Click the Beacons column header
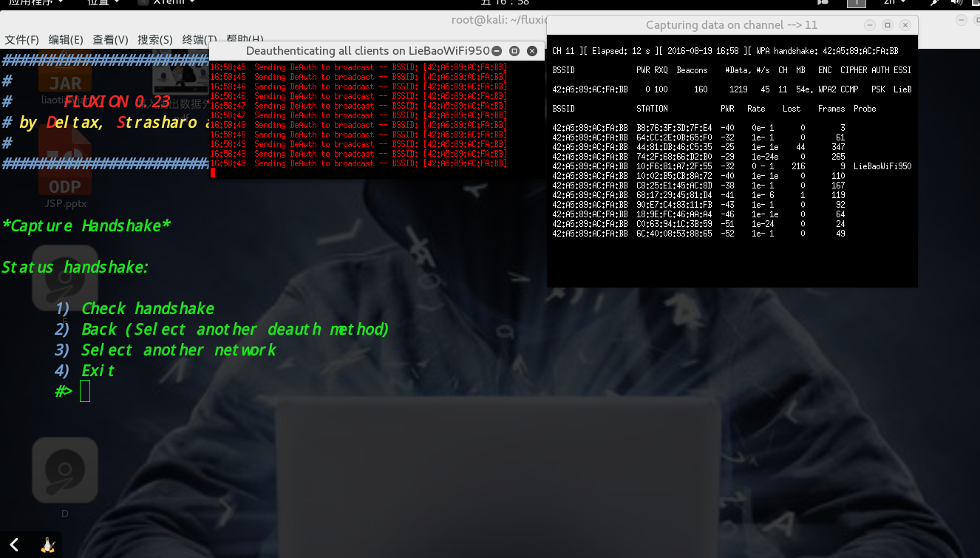980x558 pixels. coord(692,70)
